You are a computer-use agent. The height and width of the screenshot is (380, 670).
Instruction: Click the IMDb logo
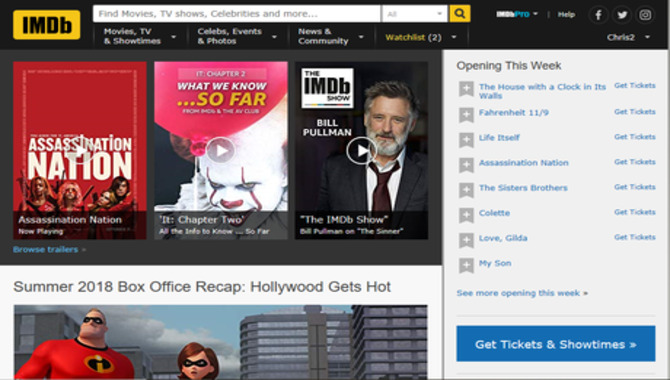coord(47,25)
